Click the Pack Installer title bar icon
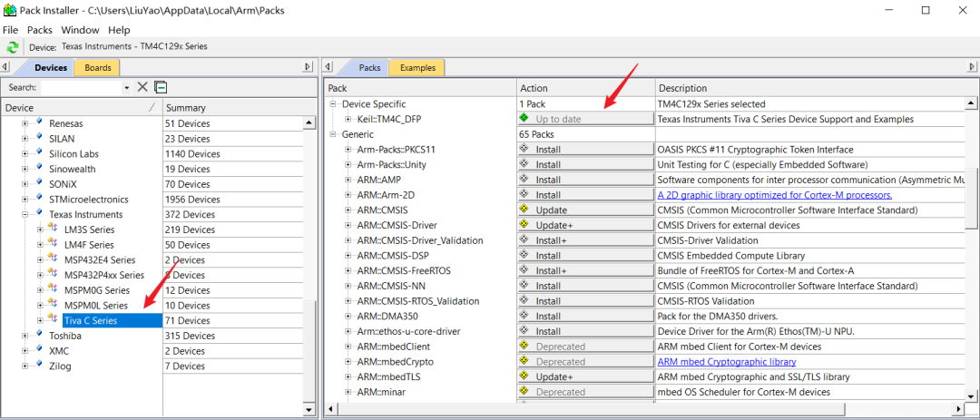Image resolution: width=980 pixels, height=420 pixels. (9, 10)
